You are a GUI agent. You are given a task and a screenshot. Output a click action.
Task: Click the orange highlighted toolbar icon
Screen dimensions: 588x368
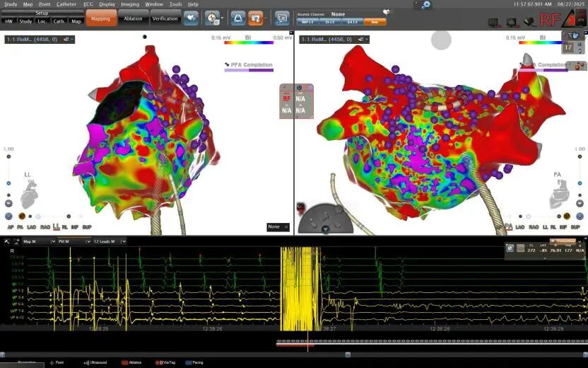256,18
